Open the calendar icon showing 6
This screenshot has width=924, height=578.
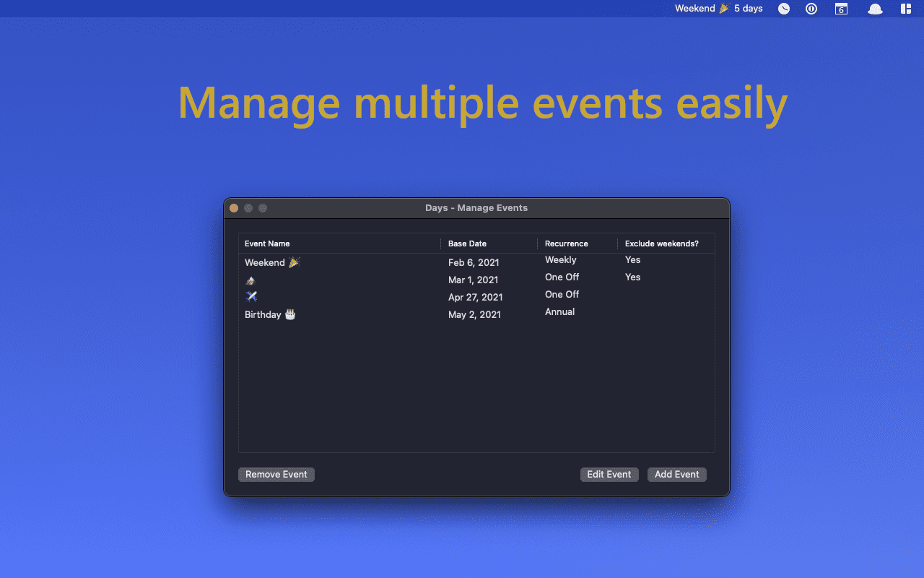pyautogui.click(x=840, y=9)
